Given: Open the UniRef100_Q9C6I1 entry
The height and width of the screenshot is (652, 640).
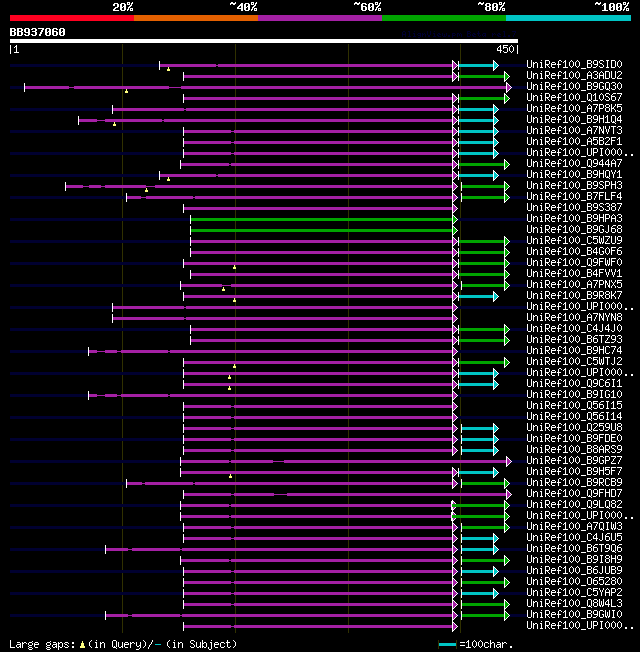Looking at the screenshot, I should point(574,383).
